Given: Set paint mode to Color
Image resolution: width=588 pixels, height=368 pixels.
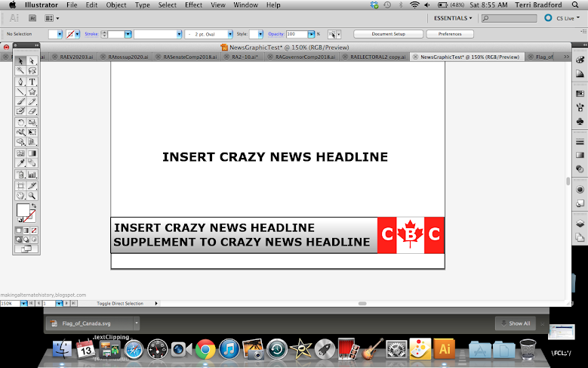Looking at the screenshot, I should (x=19, y=230).
